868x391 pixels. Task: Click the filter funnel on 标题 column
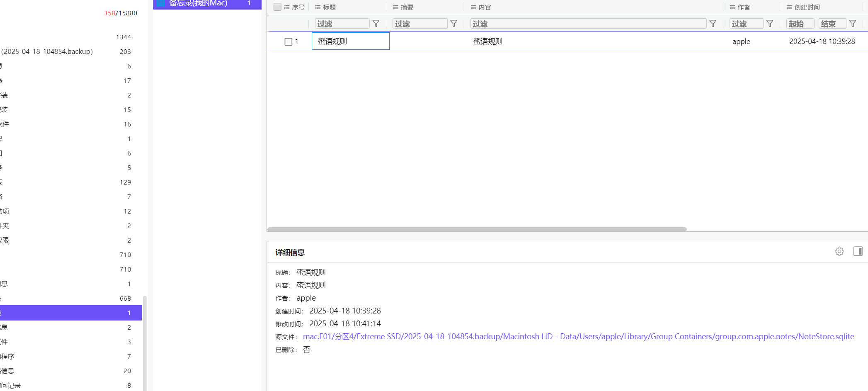tap(376, 23)
